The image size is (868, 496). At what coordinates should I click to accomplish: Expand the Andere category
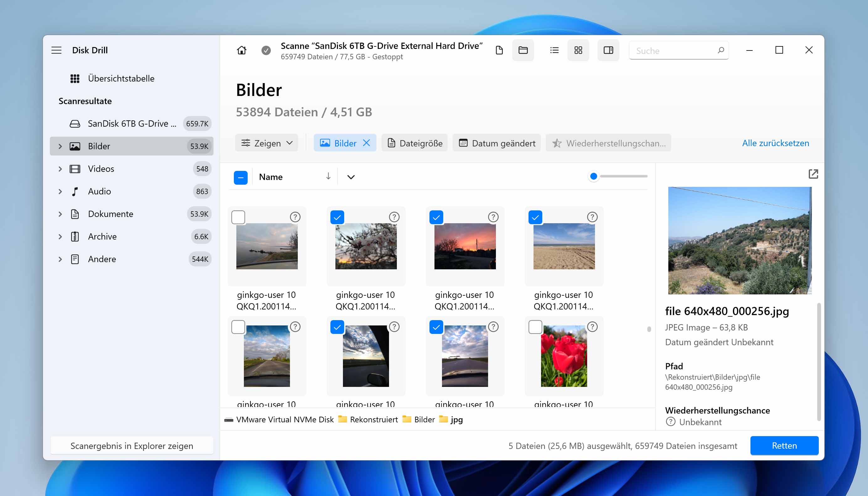60,259
